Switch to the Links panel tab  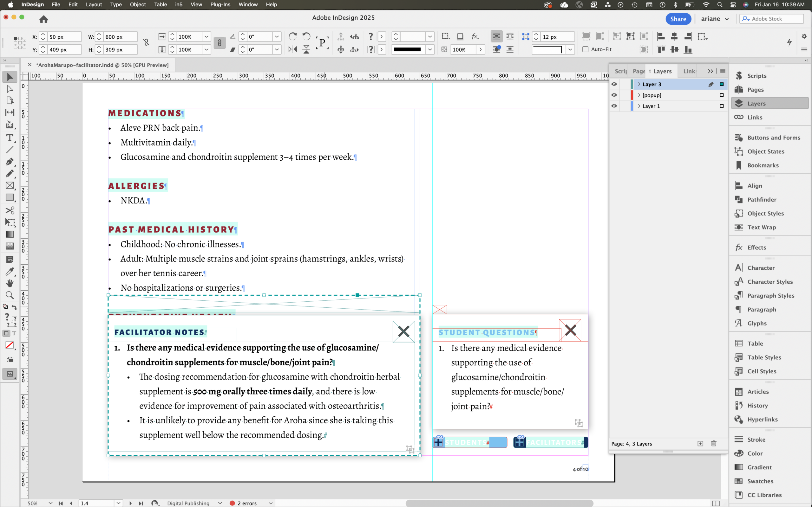pyautogui.click(x=689, y=71)
